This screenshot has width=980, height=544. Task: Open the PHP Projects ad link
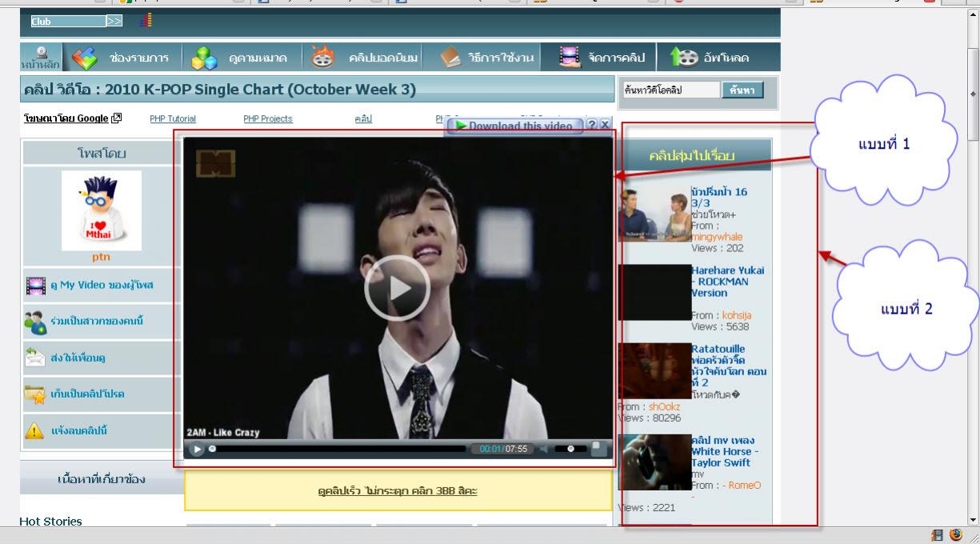pos(268,118)
